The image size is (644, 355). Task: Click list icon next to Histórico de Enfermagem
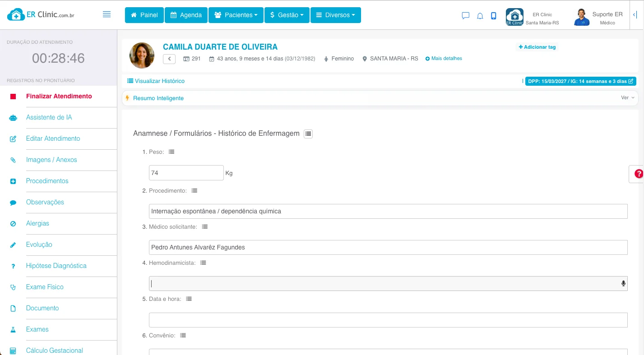(308, 134)
